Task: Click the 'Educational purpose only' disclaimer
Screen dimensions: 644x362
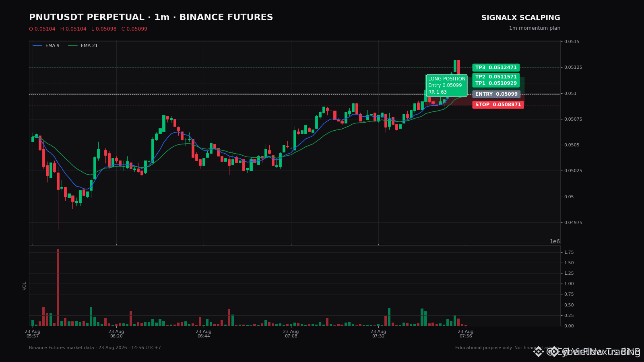Action: (507, 348)
